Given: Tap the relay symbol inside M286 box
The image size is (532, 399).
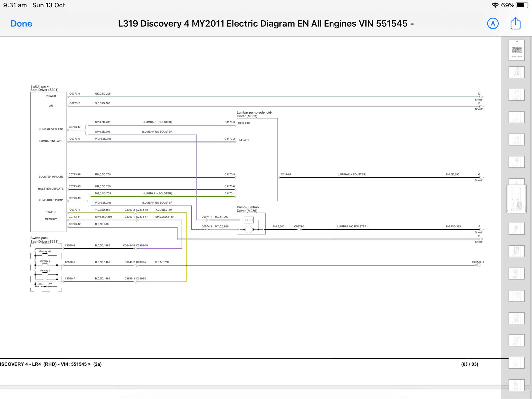Looking at the screenshot, I should pyautogui.click(x=249, y=220).
